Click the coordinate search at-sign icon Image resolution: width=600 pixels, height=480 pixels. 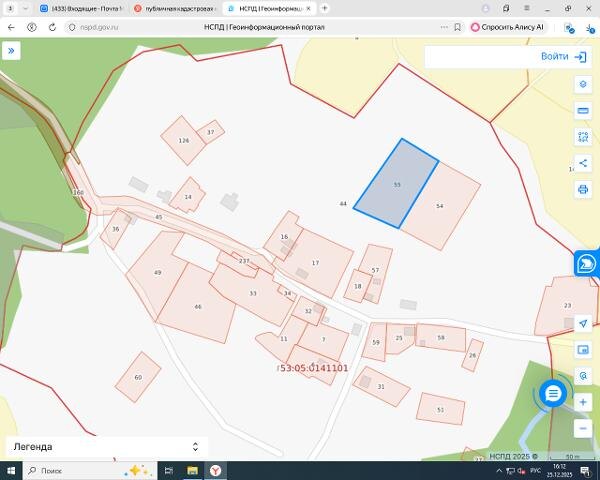click(x=583, y=376)
